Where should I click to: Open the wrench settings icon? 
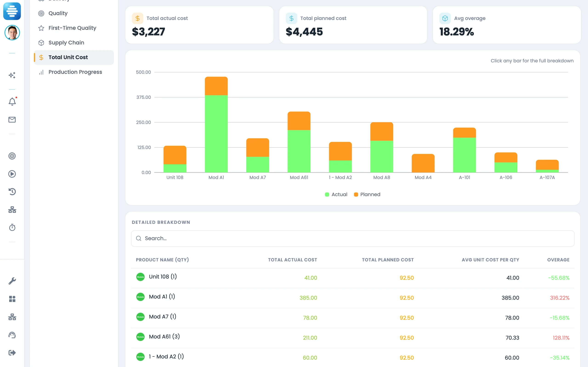[12, 281]
